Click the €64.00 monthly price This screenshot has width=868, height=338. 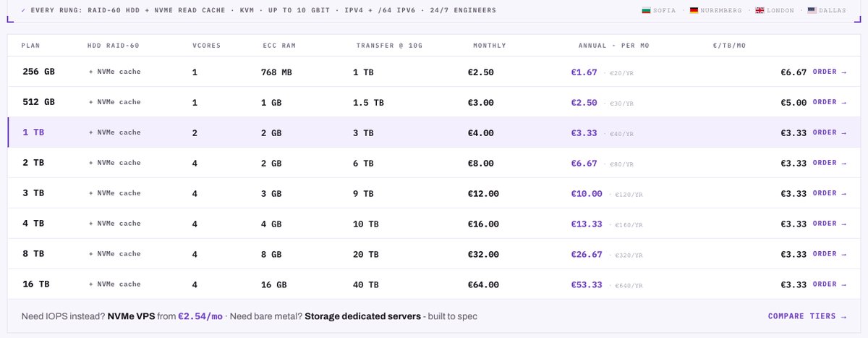(x=483, y=284)
